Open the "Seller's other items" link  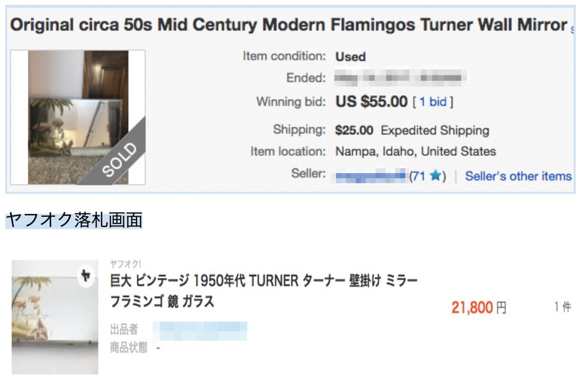coord(518,176)
